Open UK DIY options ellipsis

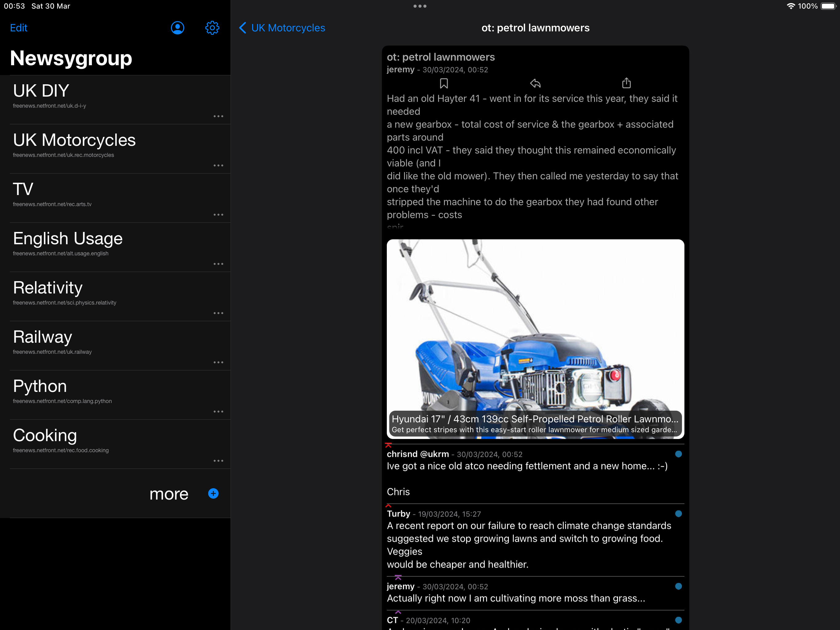[x=218, y=116]
